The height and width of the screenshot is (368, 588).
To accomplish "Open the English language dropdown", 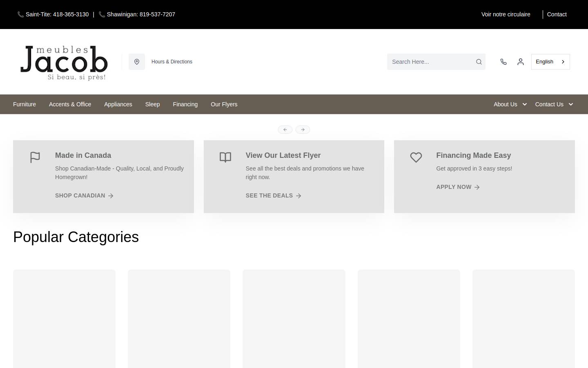I will point(550,62).
